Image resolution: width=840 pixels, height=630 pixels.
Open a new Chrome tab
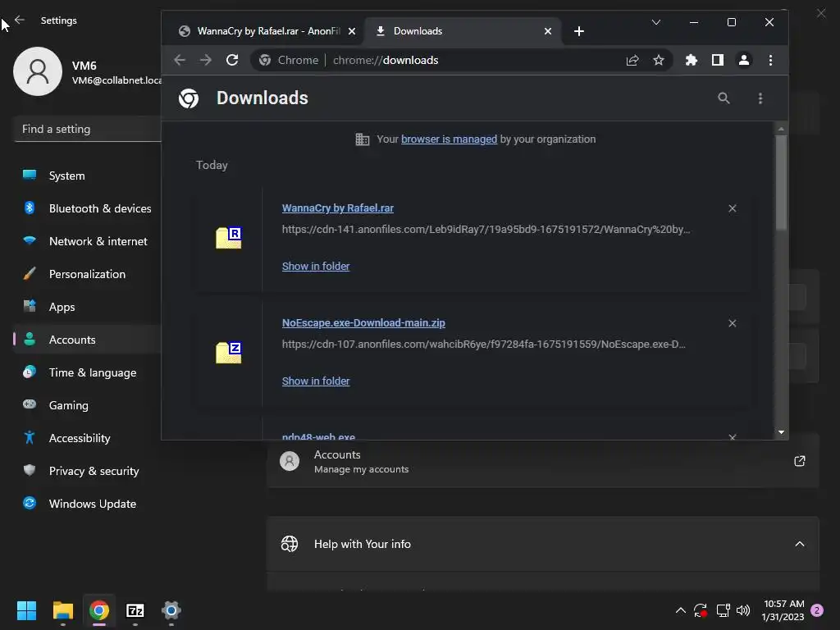click(578, 31)
